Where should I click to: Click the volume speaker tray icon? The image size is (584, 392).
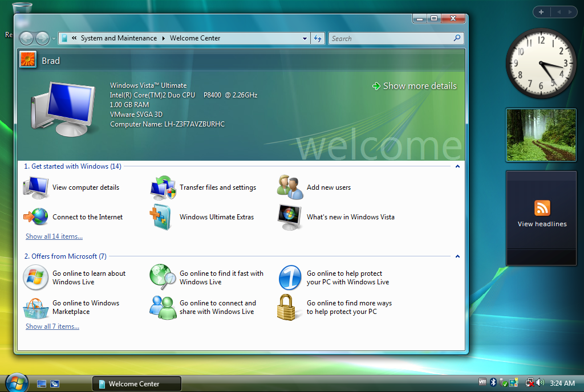click(x=540, y=382)
